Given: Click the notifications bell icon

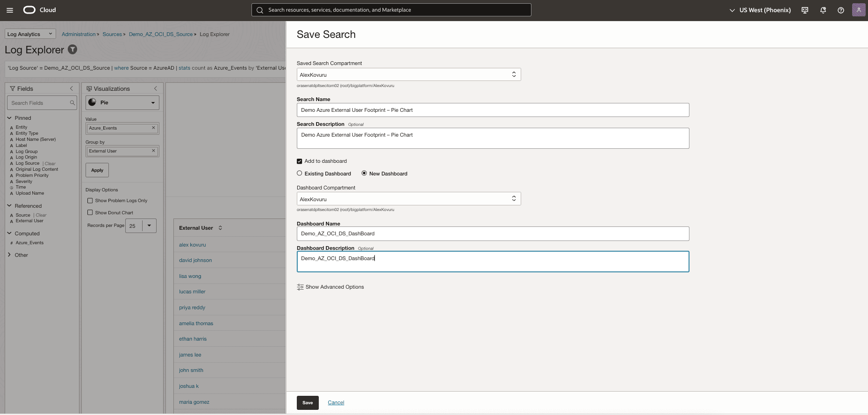Looking at the screenshot, I should click(823, 10).
